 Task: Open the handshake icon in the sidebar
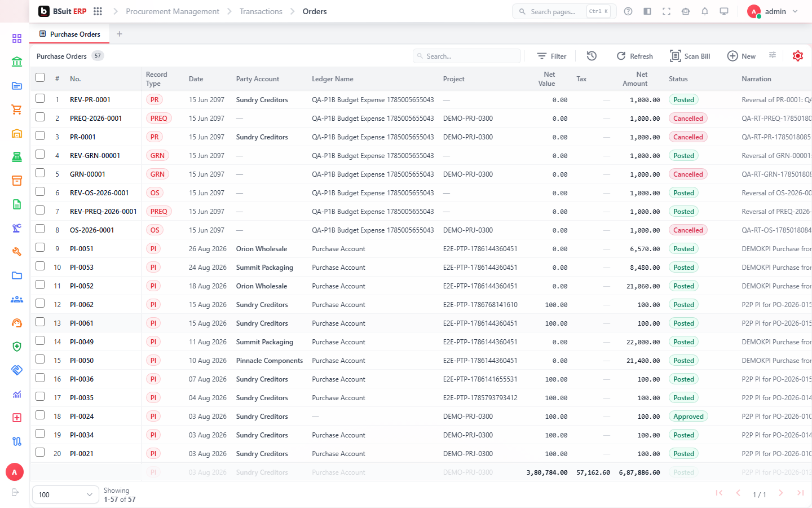click(x=17, y=370)
